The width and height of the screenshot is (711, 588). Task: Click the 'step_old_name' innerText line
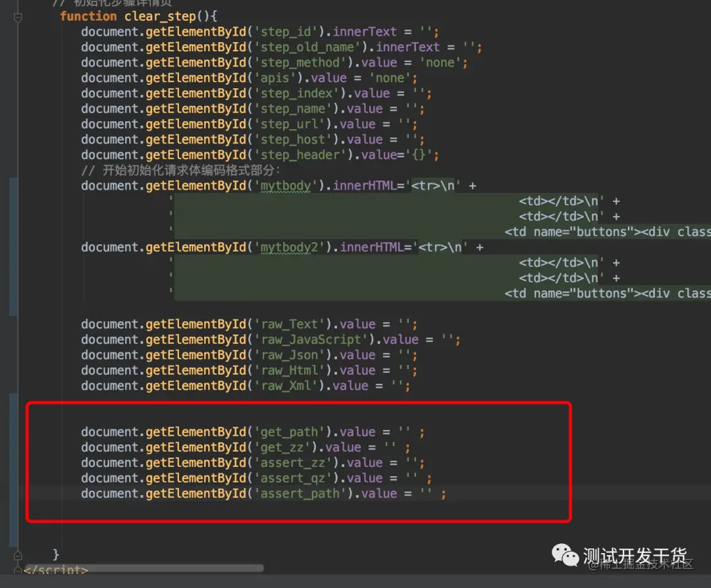tap(281, 47)
